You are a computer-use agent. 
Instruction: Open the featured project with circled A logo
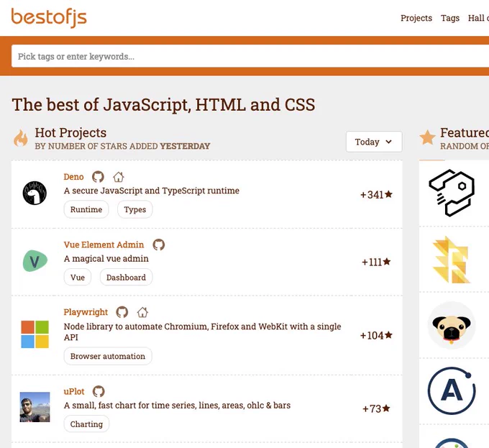(x=452, y=391)
